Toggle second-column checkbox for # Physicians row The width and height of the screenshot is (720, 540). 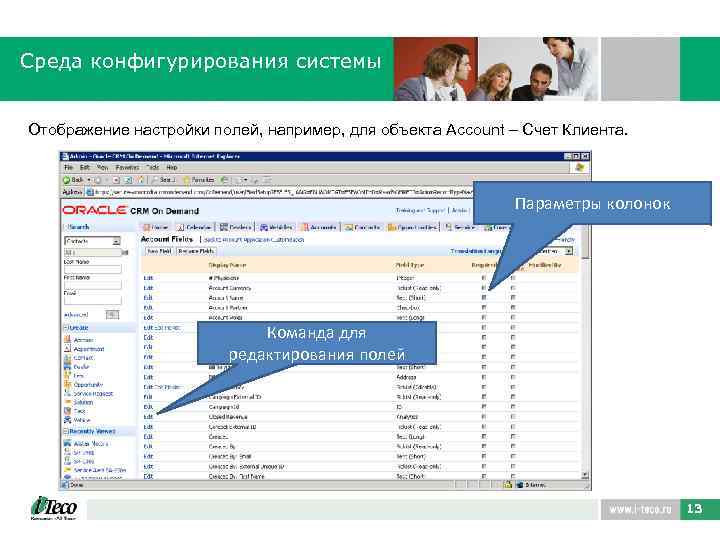click(513, 278)
